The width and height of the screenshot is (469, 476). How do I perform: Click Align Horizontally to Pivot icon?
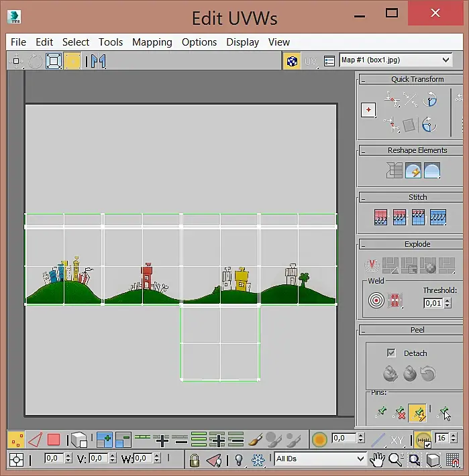pos(392,99)
